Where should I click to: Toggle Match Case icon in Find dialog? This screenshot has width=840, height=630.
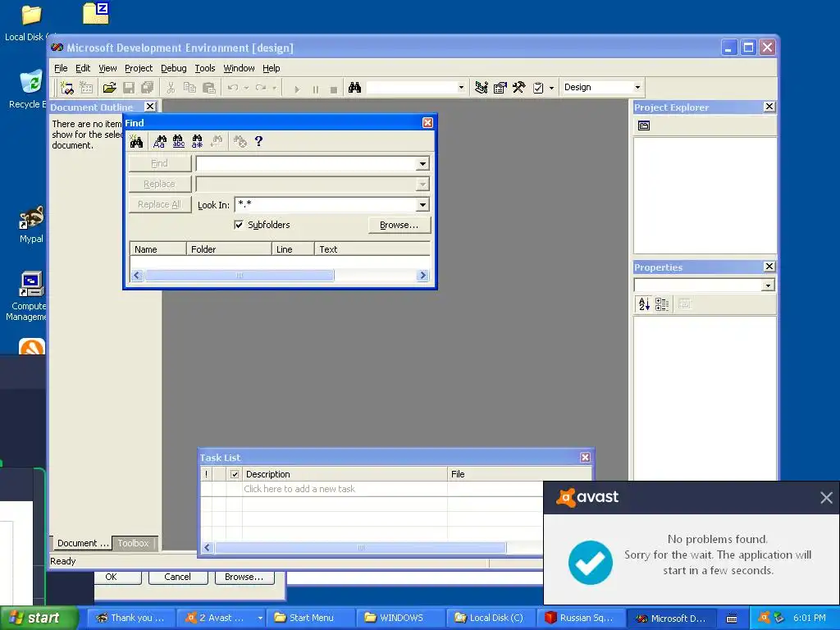coord(160,141)
